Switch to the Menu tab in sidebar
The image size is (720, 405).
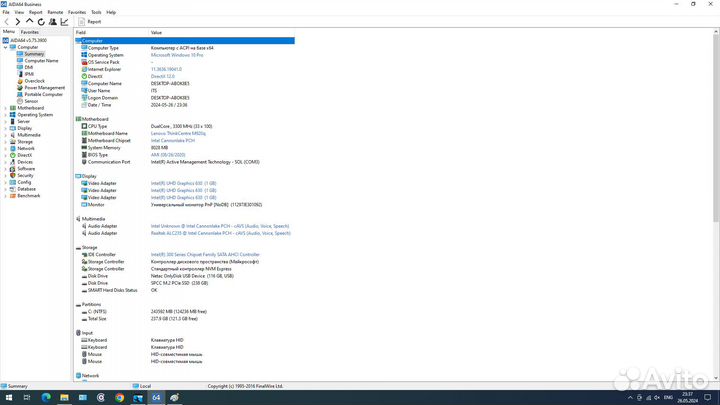9,32
